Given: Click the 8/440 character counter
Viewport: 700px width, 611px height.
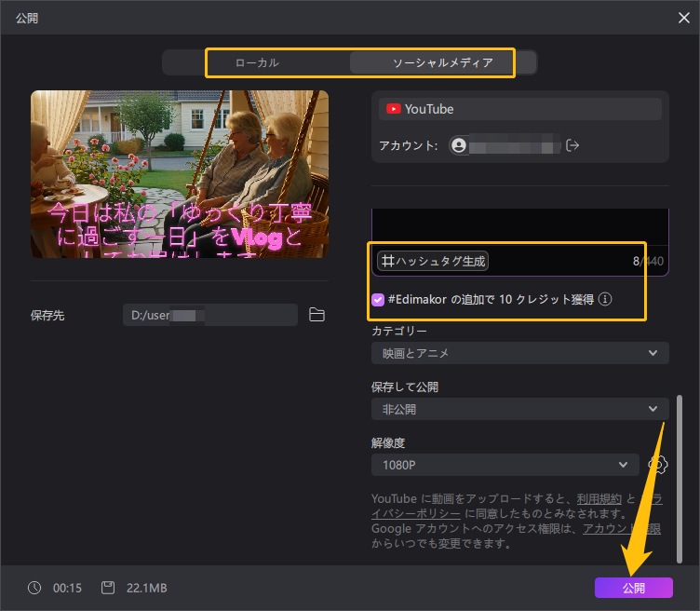Looking at the screenshot, I should [x=648, y=262].
